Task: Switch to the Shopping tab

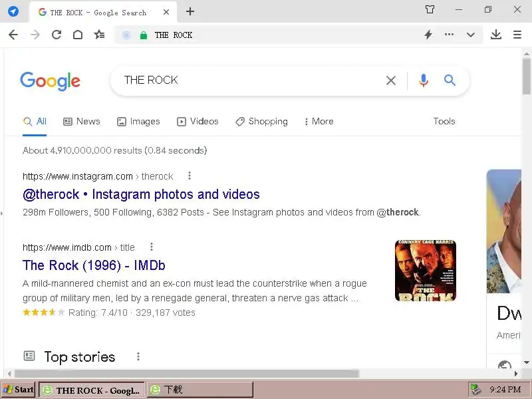Action: tap(261, 122)
